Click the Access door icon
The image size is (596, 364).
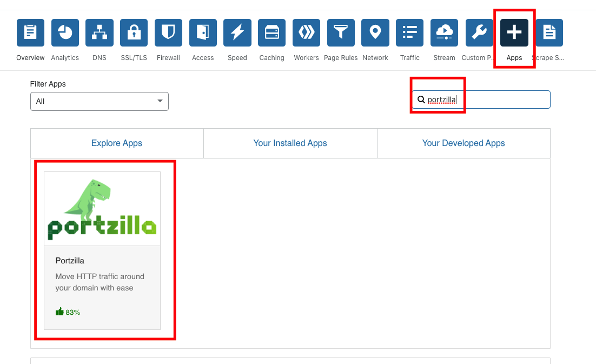coord(203,33)
